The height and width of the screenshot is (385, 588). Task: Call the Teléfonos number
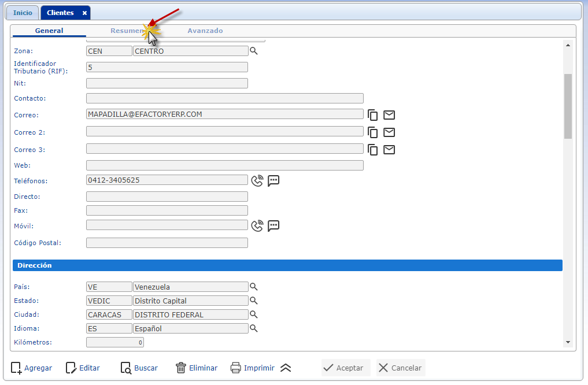point(257,181)
